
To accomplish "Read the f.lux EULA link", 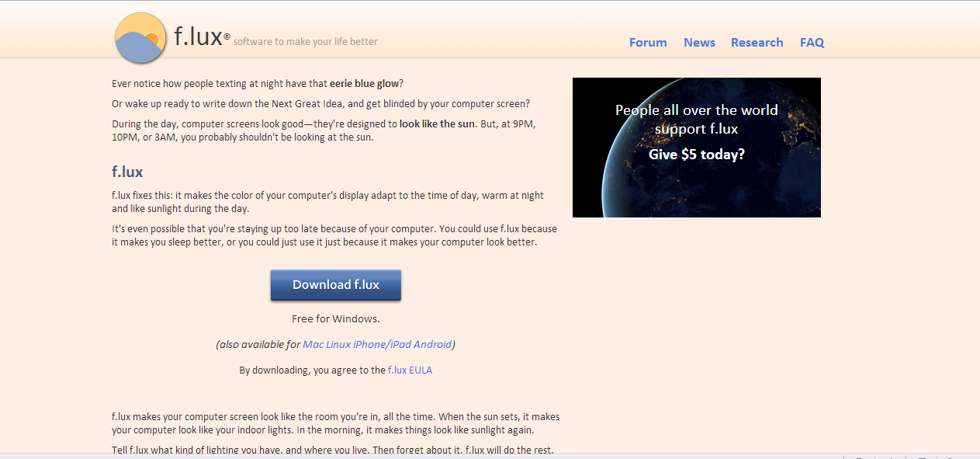I will (x=410, y=370).
